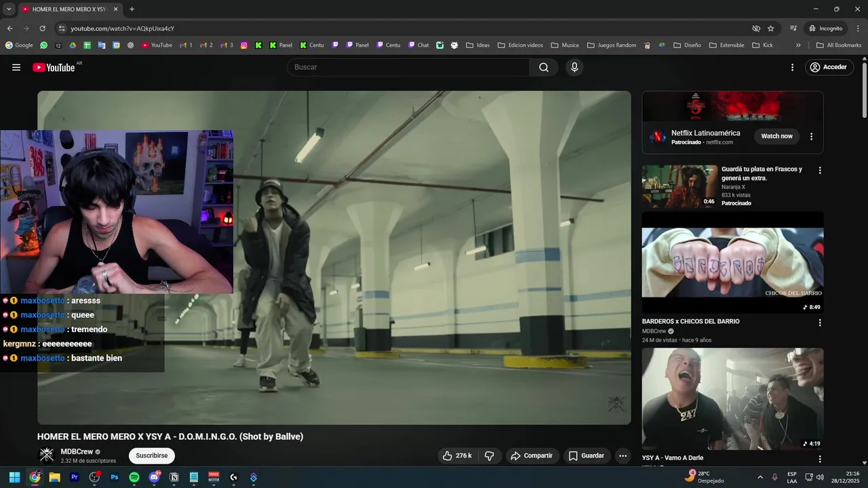
Task: Open more actions ellipsis under the video
Action: (x=623, y=455)
